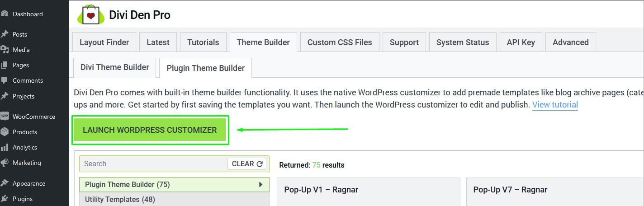Clear the search with the CLEAR button
Screen dimensions: 644x206
point(247,164)
